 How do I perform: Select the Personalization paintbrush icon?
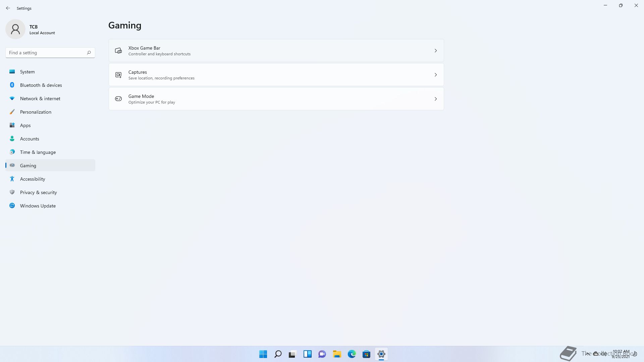(x=12, y=112)
